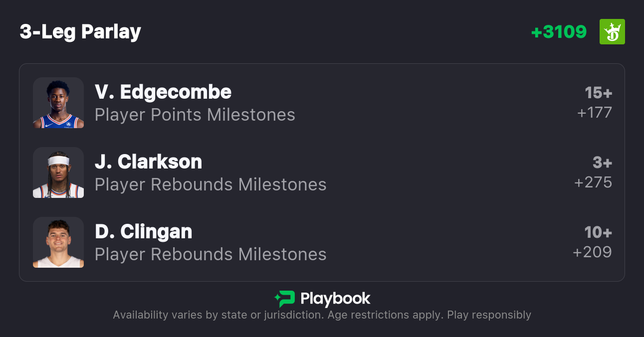Screen dimensions: 644x337
Task: Click the J. Clarkson player name
Action: (x=149, y=162)
